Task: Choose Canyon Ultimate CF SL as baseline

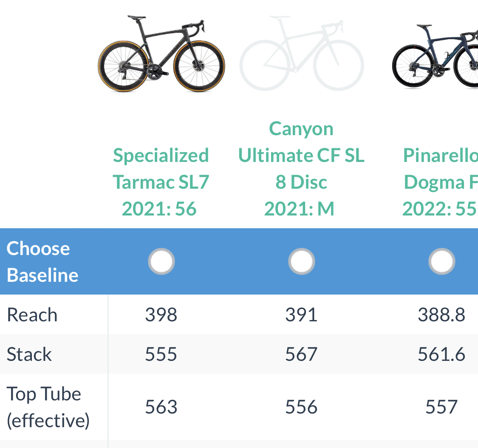Action: (x=302, y=261)
